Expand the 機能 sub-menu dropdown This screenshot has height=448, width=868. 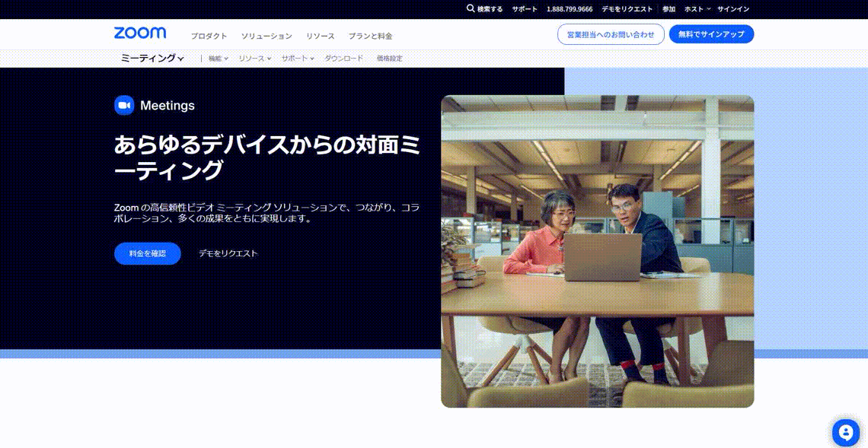pos(218,58)
